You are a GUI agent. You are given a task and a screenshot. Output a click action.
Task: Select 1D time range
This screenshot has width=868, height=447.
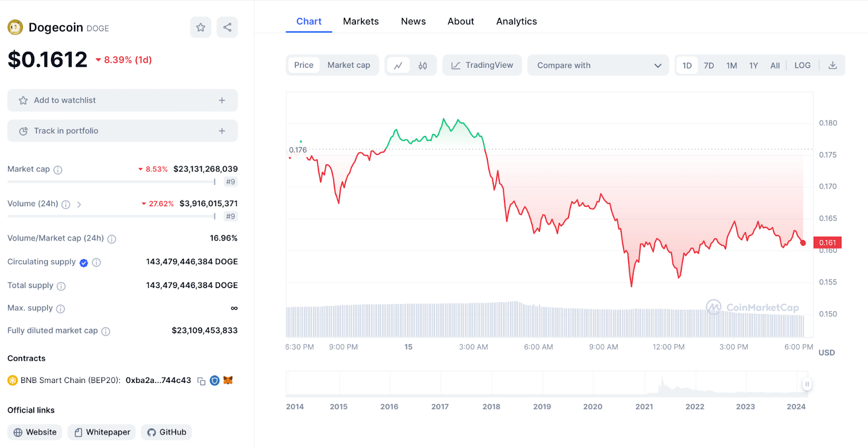click(687, 66)
